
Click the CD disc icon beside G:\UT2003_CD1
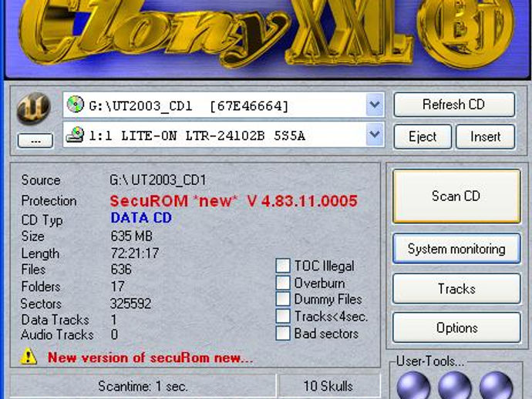pos(76,104)
